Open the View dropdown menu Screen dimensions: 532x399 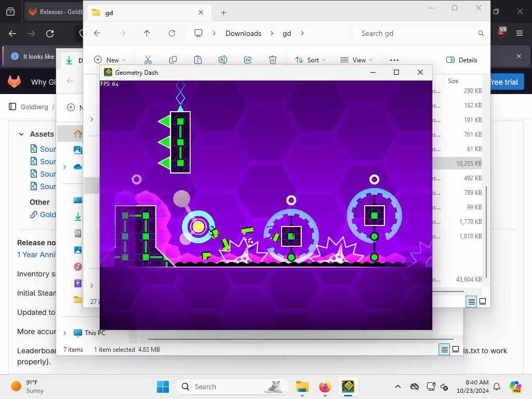[x=356, y=60]
